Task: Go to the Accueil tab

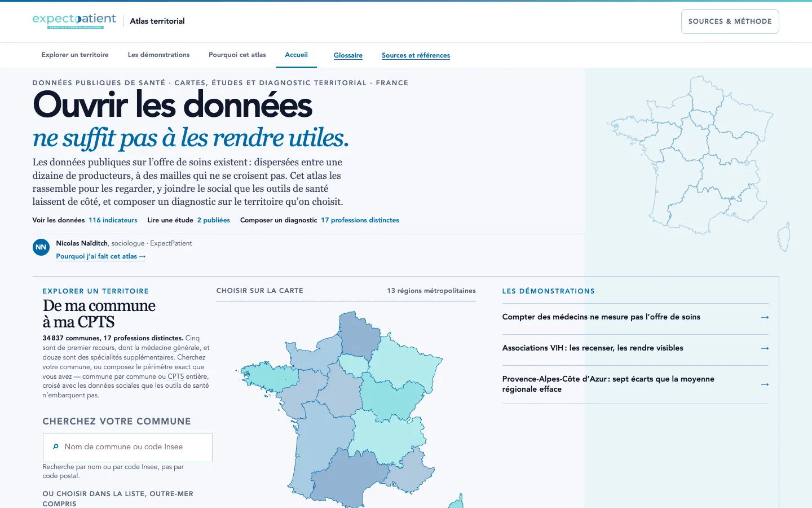Action: (x=296, y=55)
